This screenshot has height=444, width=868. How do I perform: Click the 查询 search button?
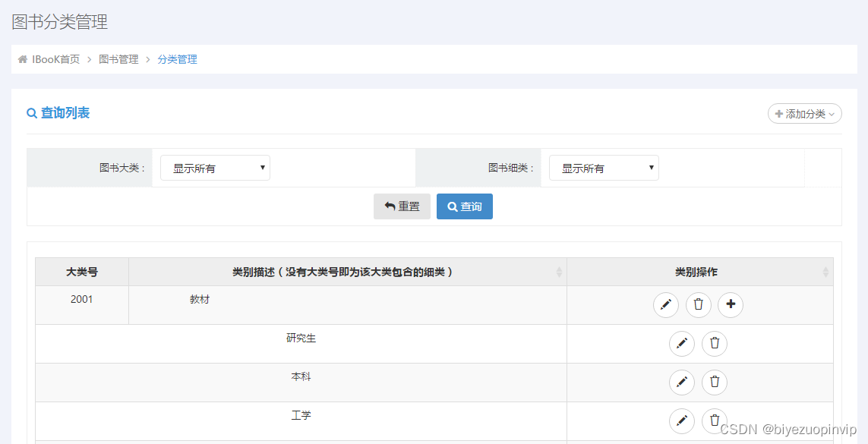[465, 206]
